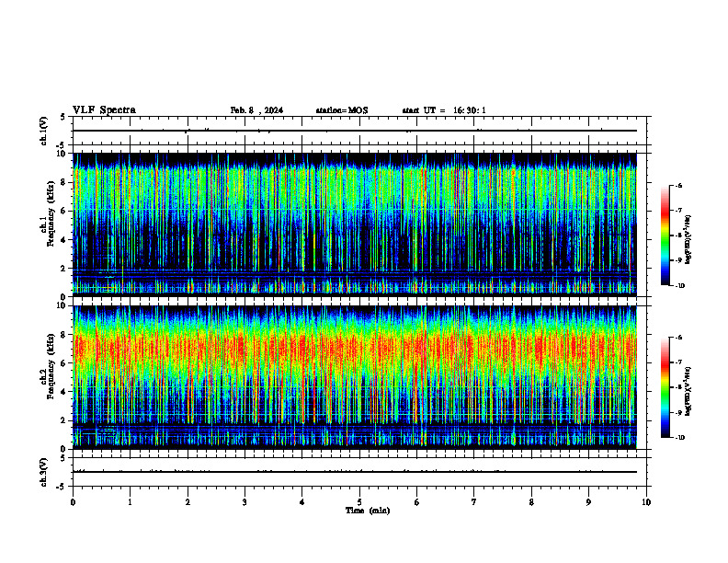728x563 pixels.
Task: Click the "0" tick on the time axis
Action: pos(73,502)
